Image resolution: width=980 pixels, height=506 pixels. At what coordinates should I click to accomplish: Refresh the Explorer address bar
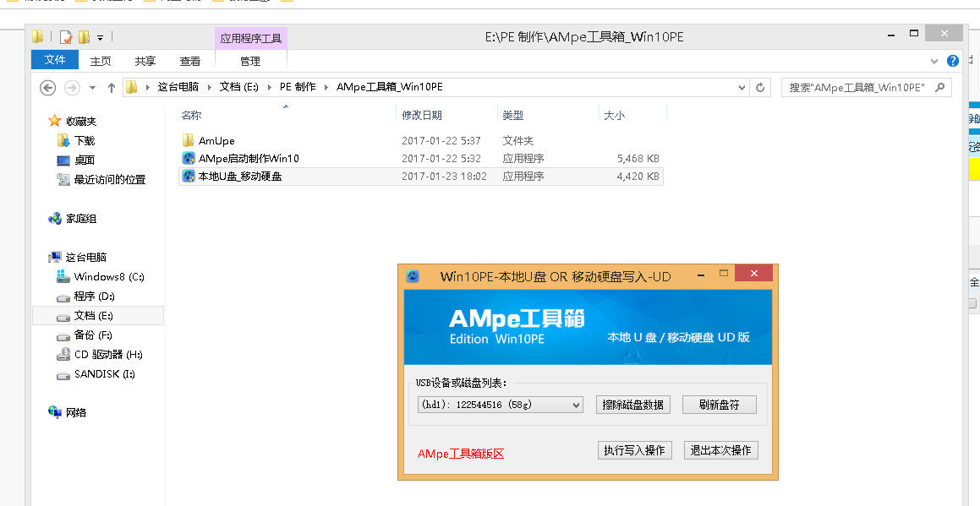point(760,88)
